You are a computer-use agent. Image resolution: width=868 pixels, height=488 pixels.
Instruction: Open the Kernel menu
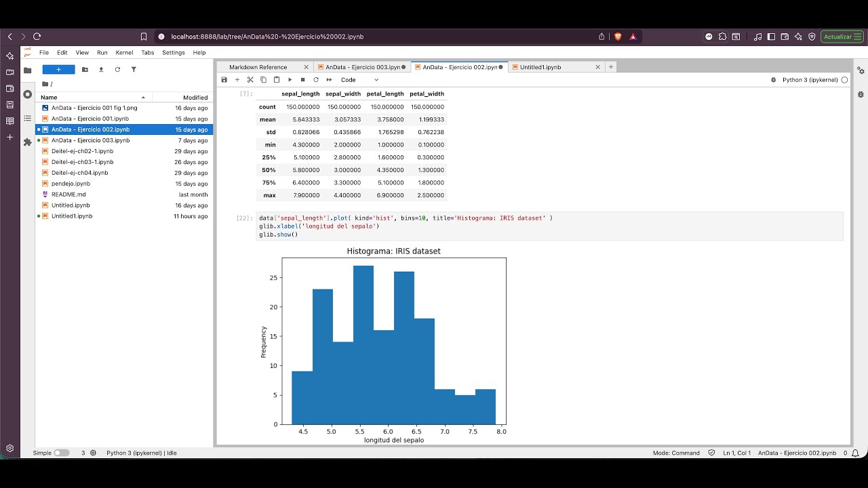[124, 52]
